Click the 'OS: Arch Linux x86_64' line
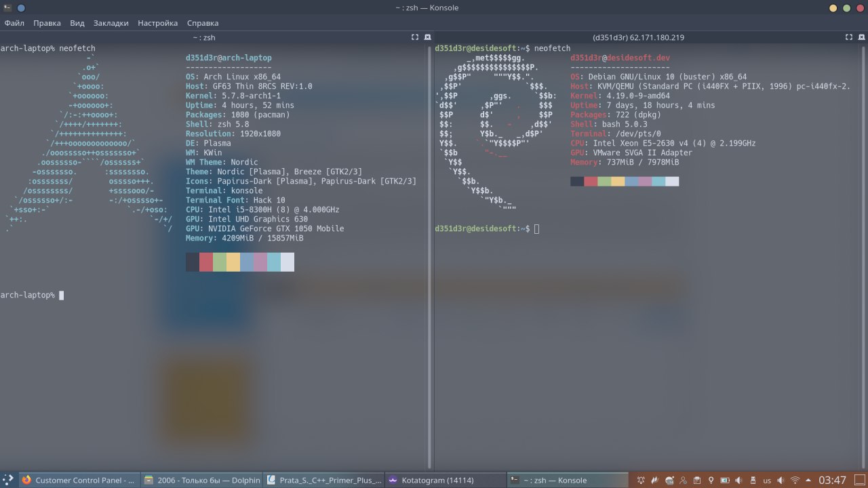Image resolution: width=868 pixels, height=488 pixels. pyautogui.click(x=233, y=77)
